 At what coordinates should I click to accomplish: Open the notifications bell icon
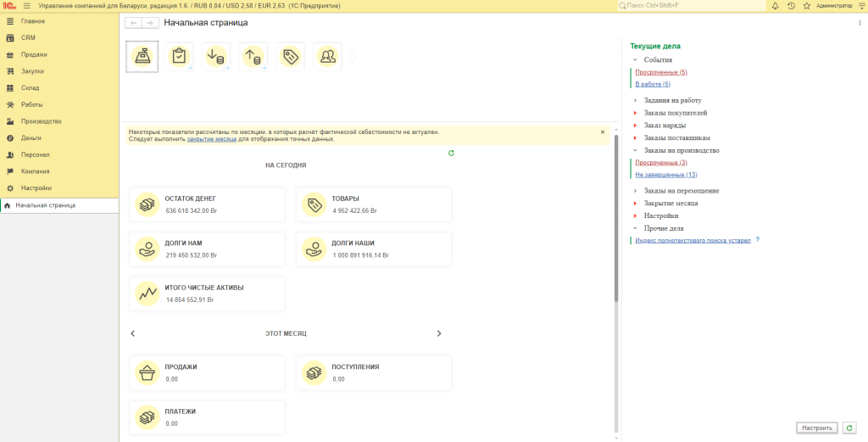pyautogui.click(x=775, y=6)
